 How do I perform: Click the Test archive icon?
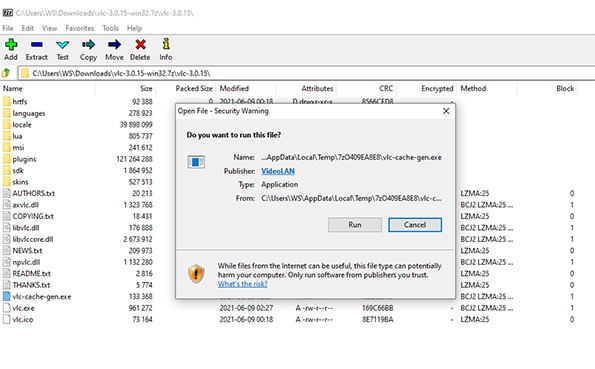click(63, 45)
